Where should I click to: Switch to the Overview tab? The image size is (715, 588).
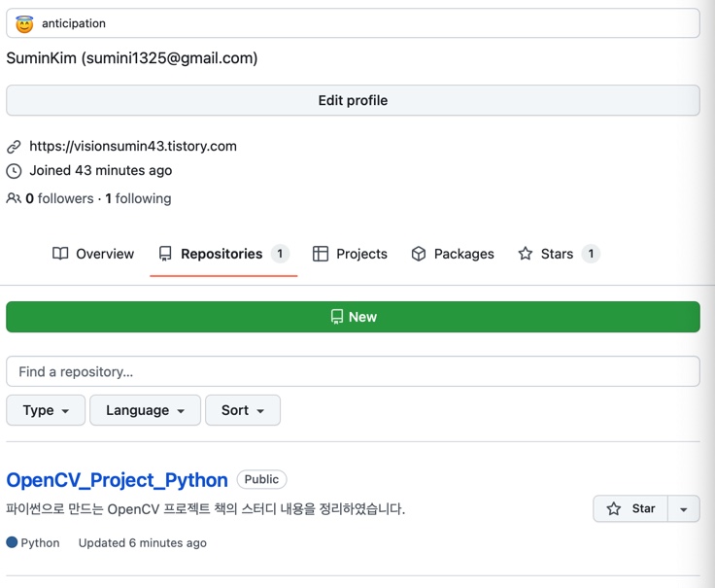(93, 254)
